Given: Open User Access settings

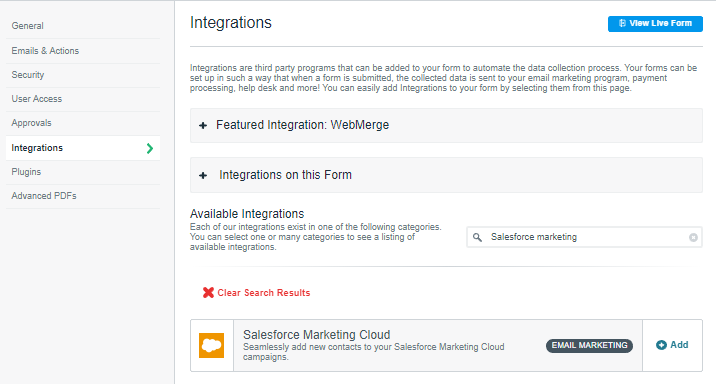Looking at the screenshot, I should coord(37,99).
